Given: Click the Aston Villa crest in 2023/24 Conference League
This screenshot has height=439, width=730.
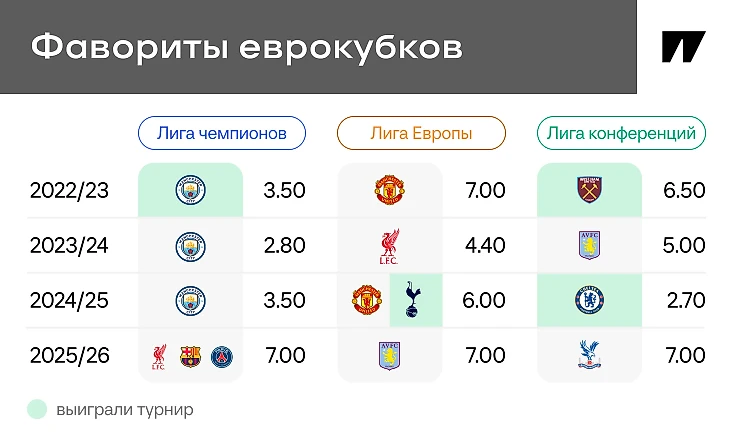Looking at the screenshot, I should click(589, 245).
